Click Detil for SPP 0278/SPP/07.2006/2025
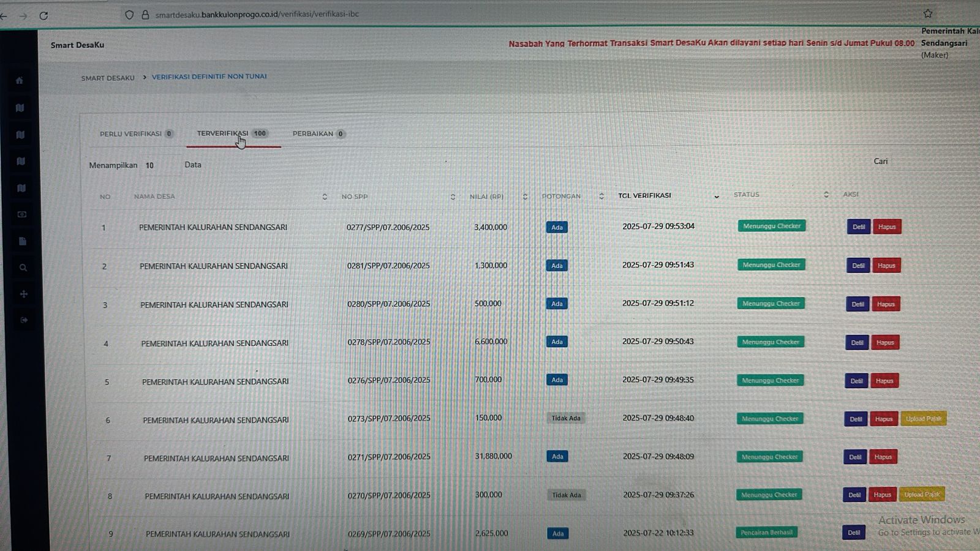The height and width of the screenshot is (551, 980). (x=857, y=342)
